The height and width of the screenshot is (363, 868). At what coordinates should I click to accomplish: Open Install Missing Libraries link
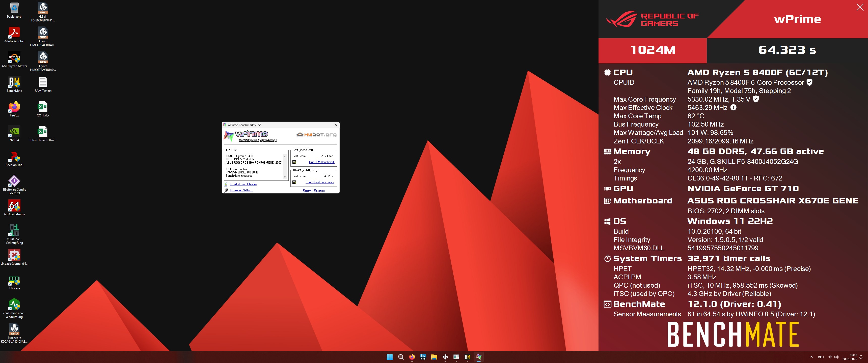243,184
